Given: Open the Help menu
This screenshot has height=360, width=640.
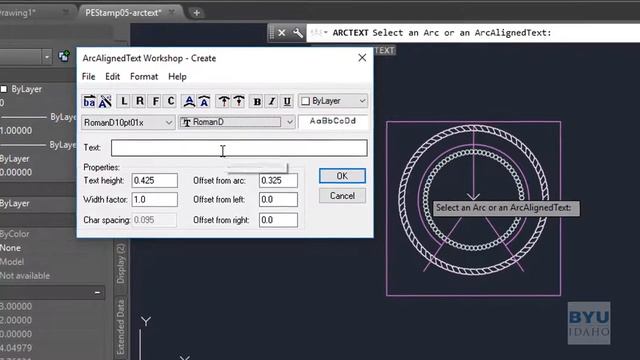Looking at the screenshot, I should pos(177,77).
